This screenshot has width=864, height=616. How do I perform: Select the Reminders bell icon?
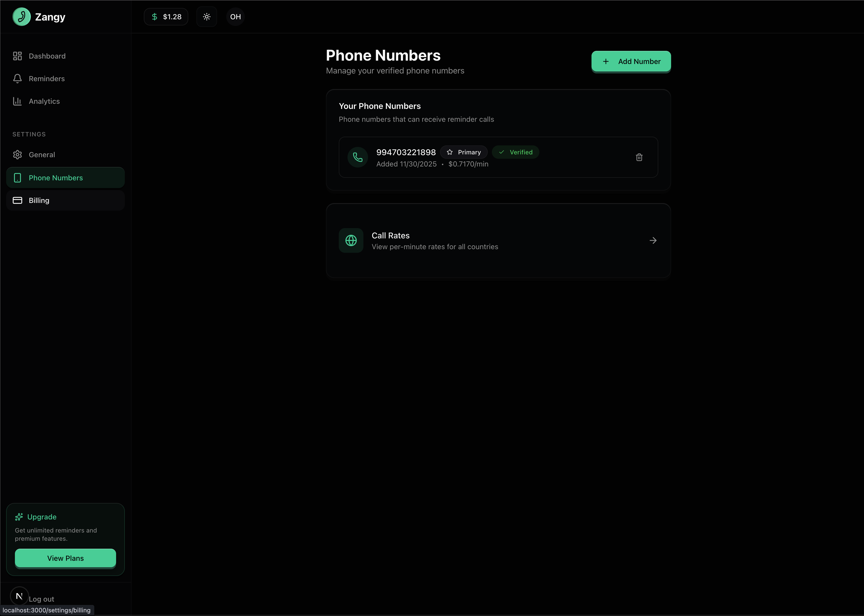point(17,79)
